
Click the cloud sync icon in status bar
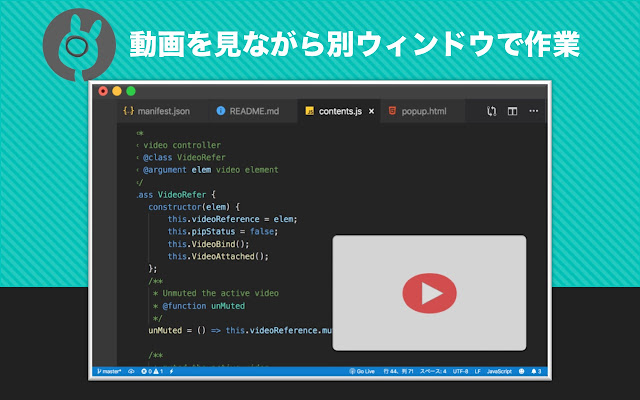(131, 371)
